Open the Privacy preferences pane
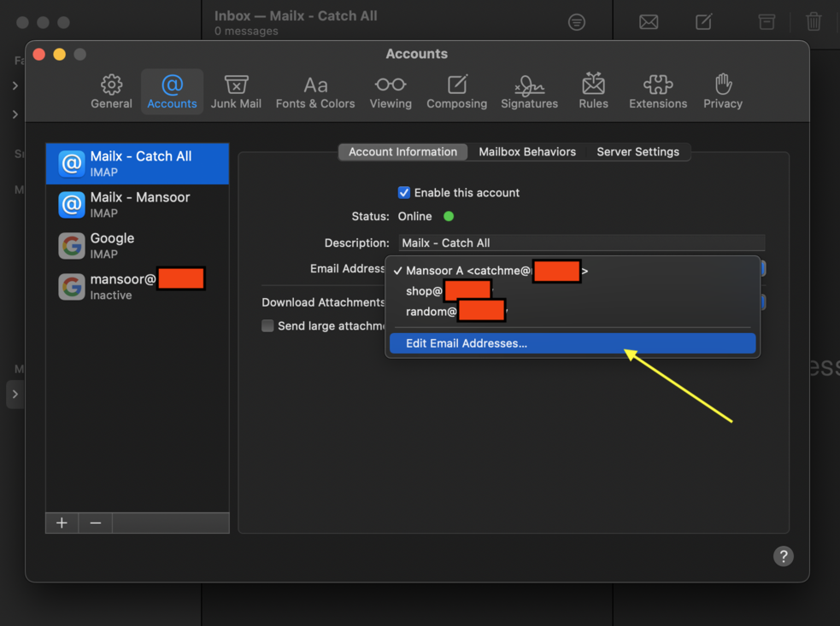The image size is (840, 626). [x=722, y=91]
